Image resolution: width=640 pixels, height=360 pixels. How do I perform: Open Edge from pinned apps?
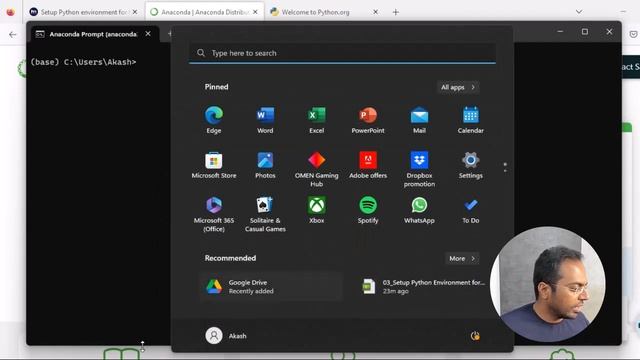[x=213, y=120]
